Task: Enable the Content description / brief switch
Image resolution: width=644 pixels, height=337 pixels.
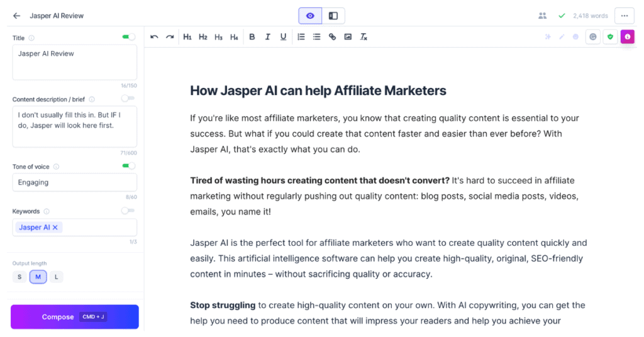Action: (128, 99)
